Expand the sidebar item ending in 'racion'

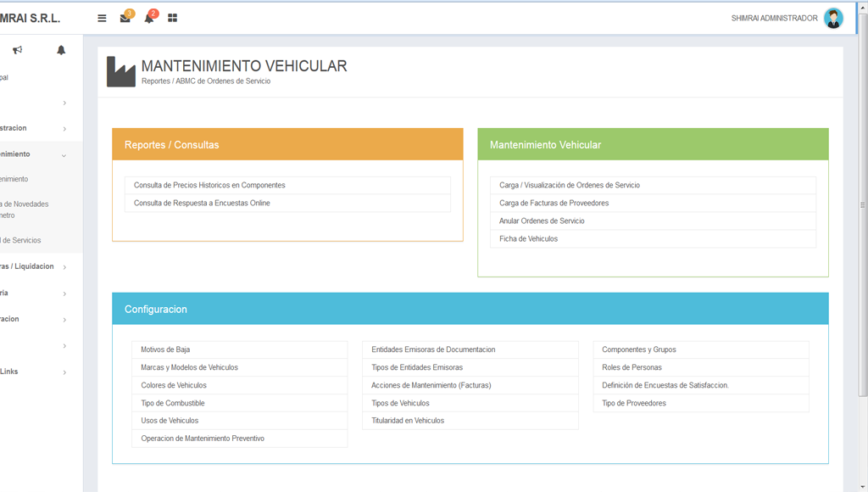[x=33, y=319]
